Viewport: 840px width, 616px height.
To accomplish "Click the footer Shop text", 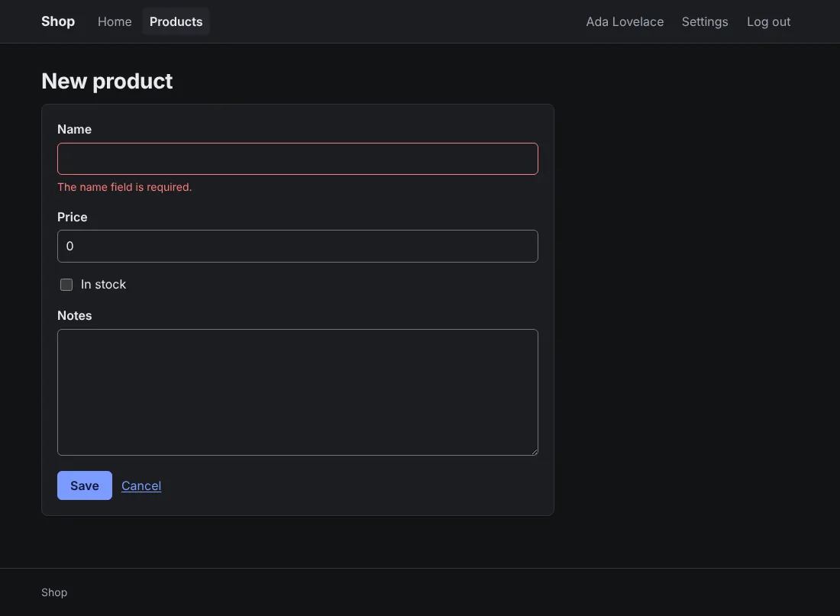I will (x=54, y=592).
